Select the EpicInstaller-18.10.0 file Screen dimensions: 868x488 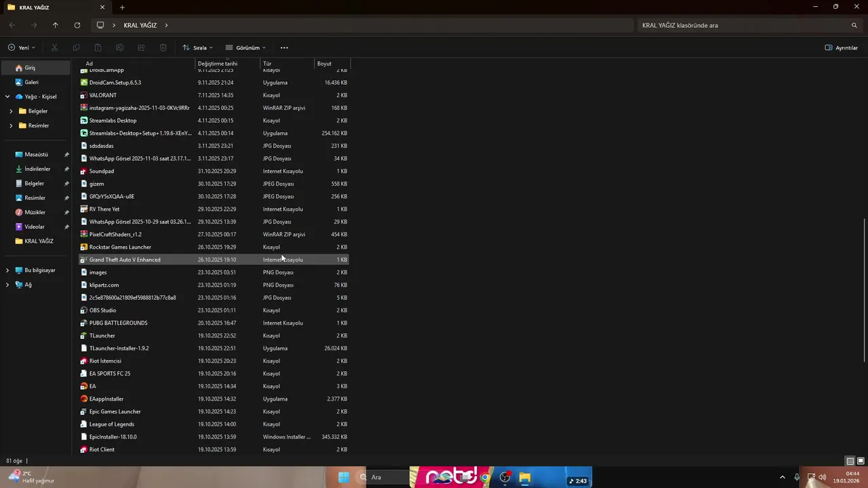[214, 437]
